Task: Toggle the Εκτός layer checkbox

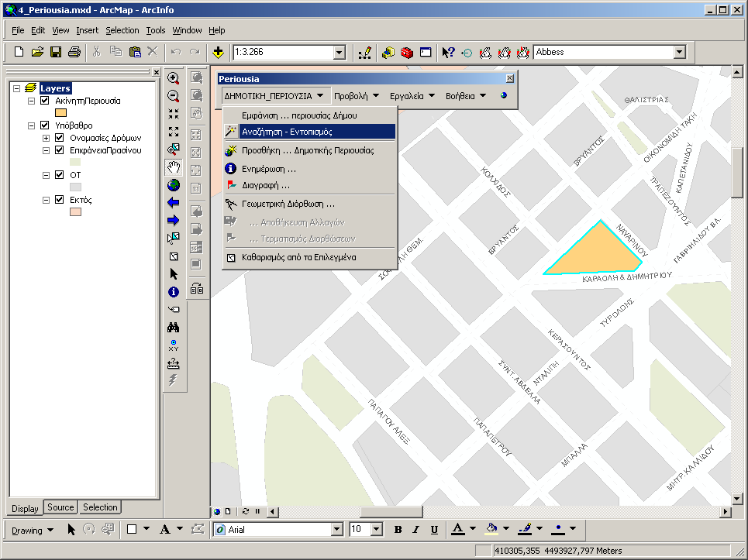Action: pos(60,200)
